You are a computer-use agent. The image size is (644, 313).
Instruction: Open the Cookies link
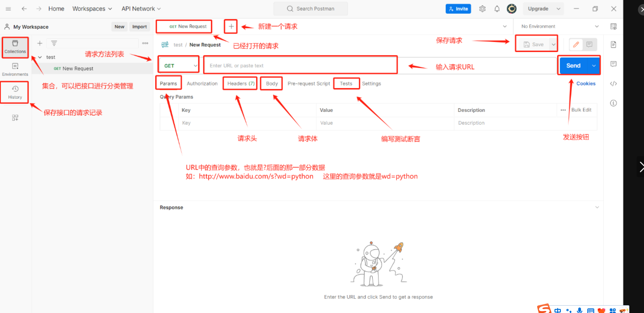click(x=586, y=84)
